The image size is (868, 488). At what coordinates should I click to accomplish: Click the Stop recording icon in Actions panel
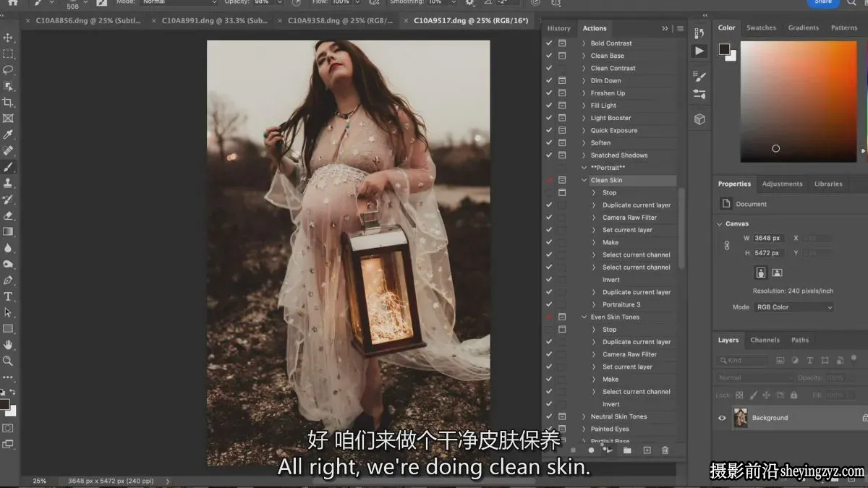click(573, 450)
